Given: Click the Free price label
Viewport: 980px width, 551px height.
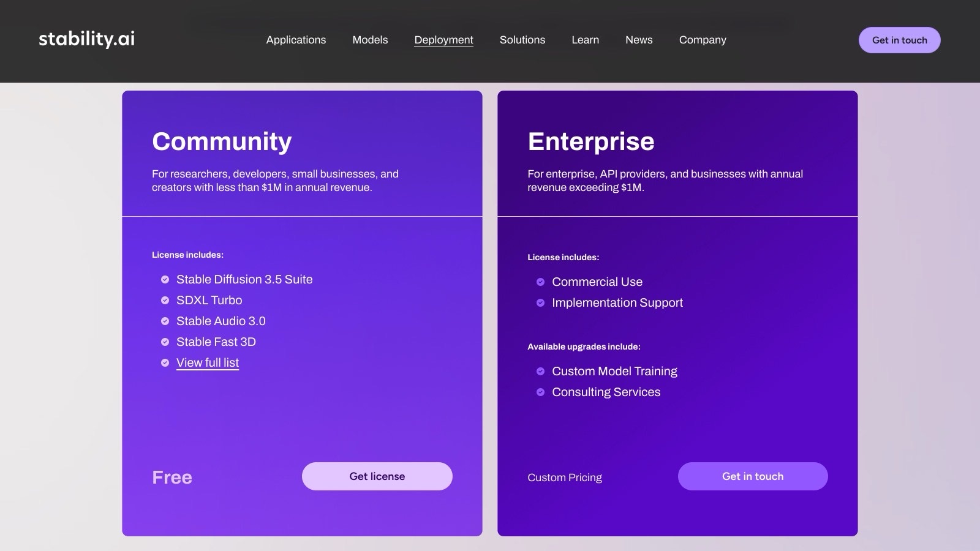Looking at the screenshot, I should pos(172,478).
